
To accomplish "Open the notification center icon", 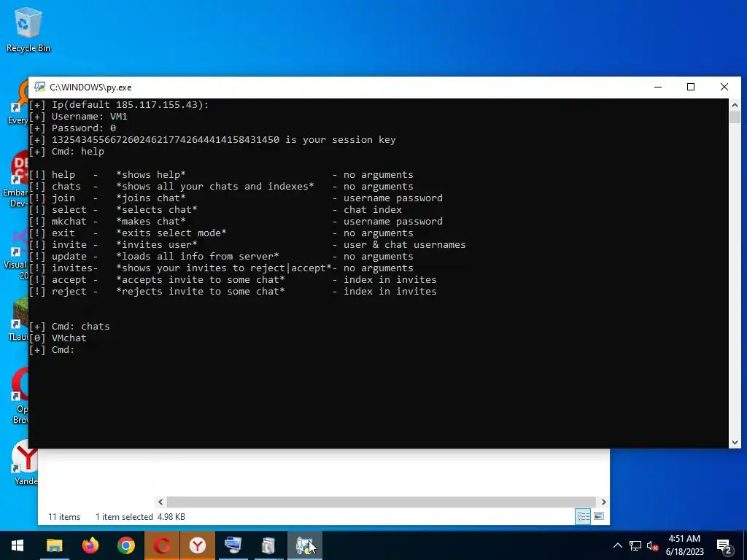I will point(724,546).
